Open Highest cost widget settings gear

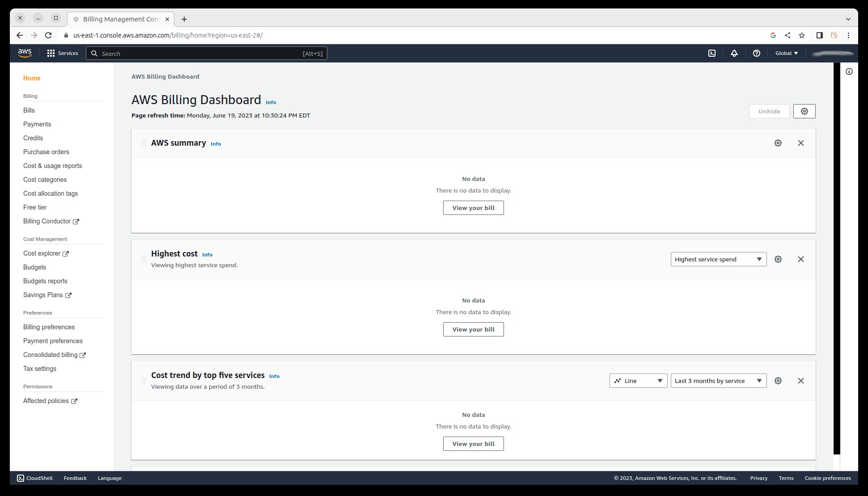(x=778, y=259)
